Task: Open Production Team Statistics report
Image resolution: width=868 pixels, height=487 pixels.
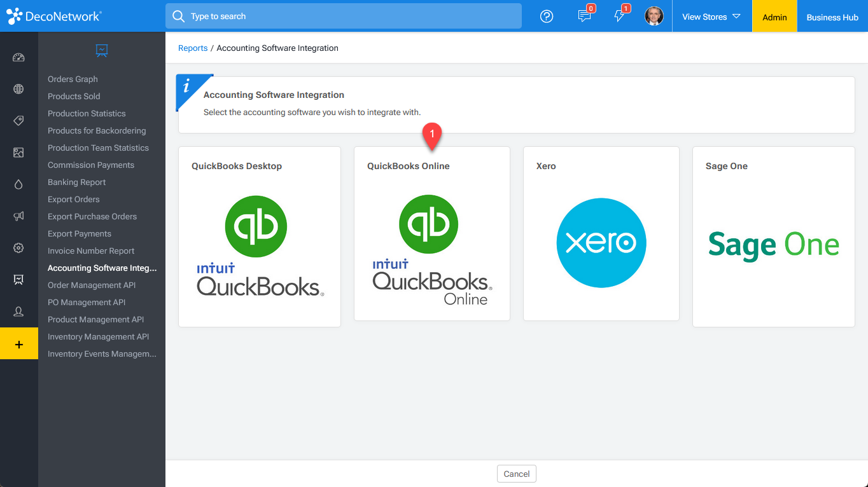Action: tap(98, 147)
